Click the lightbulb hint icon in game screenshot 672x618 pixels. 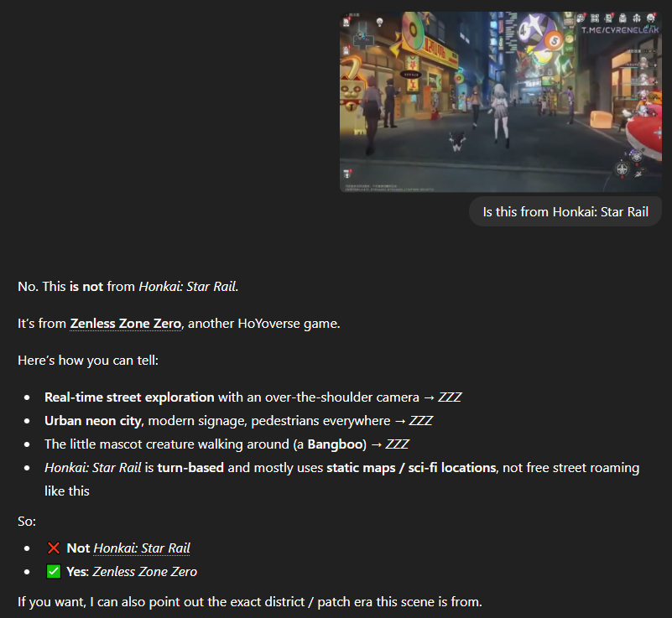pos(379,21)
